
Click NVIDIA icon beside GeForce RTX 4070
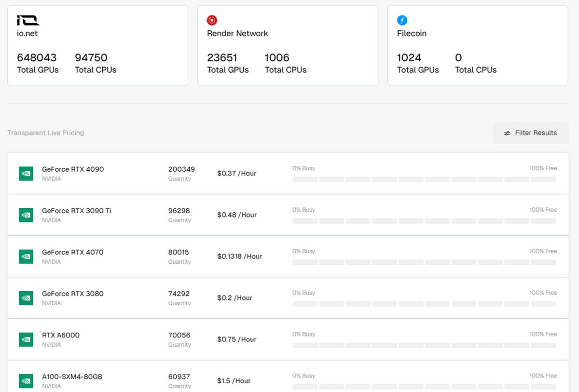pyautogui.click(x=26, y=257)
